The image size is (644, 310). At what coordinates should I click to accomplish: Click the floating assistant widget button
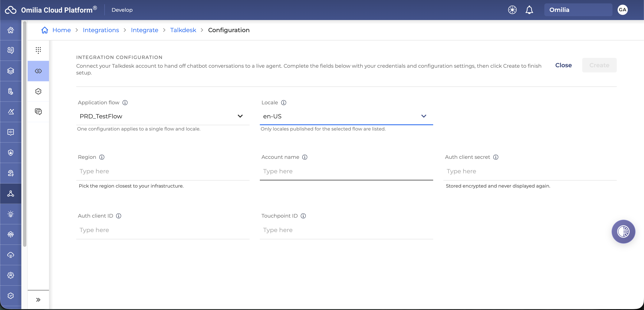(x=623, y=231)
